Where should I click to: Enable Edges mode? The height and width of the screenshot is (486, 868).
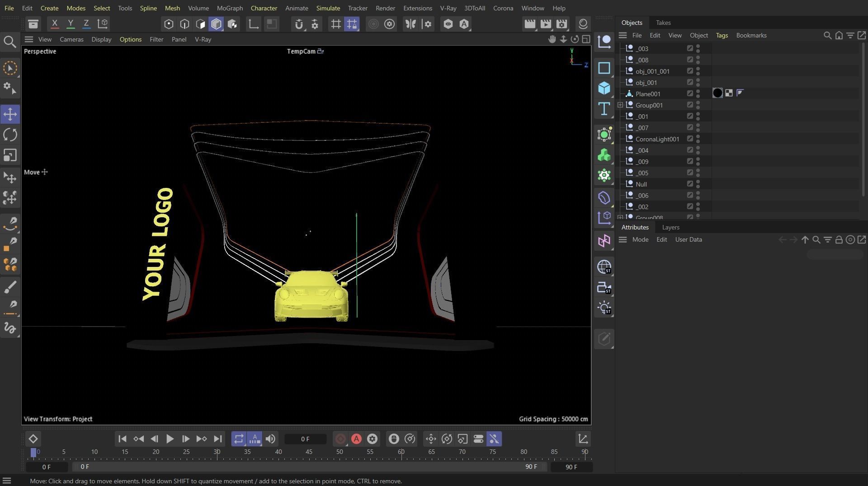pos(184,24)
